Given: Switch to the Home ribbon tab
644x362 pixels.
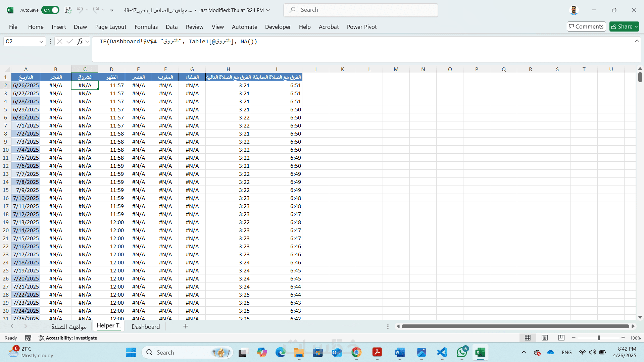Looking at the screenshot, I should [x=36, y=27].
